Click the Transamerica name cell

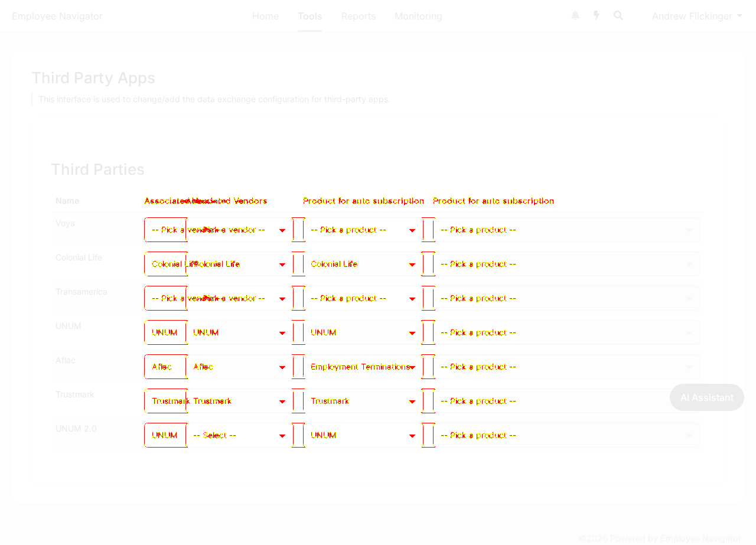(x=82, y=292)
